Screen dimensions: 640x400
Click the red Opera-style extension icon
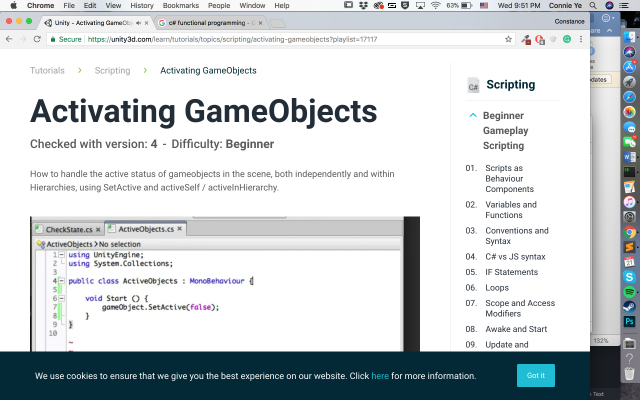point(540,40)
